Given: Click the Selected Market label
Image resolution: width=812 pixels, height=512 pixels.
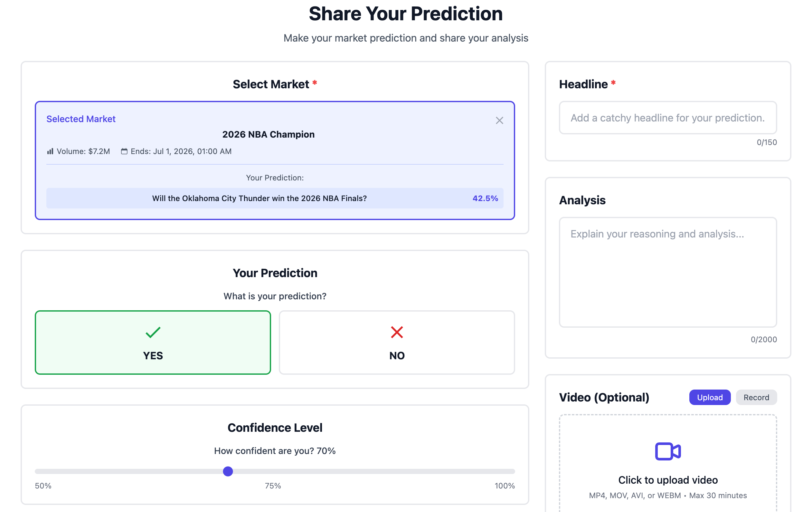Looking at the screenshot, I should [x=81, y=119].
